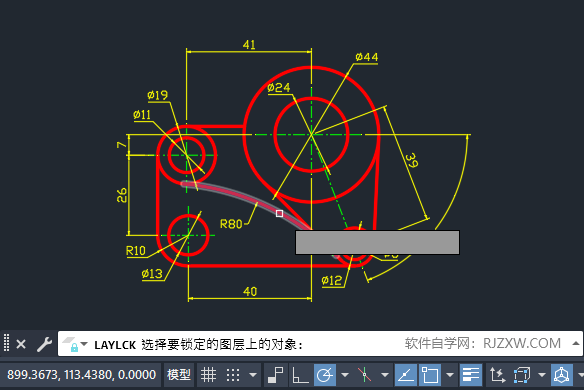The height and width of the screenshot is (390, 584).
Task: Toggle the drawing grid display
Action: click(208, 375)
